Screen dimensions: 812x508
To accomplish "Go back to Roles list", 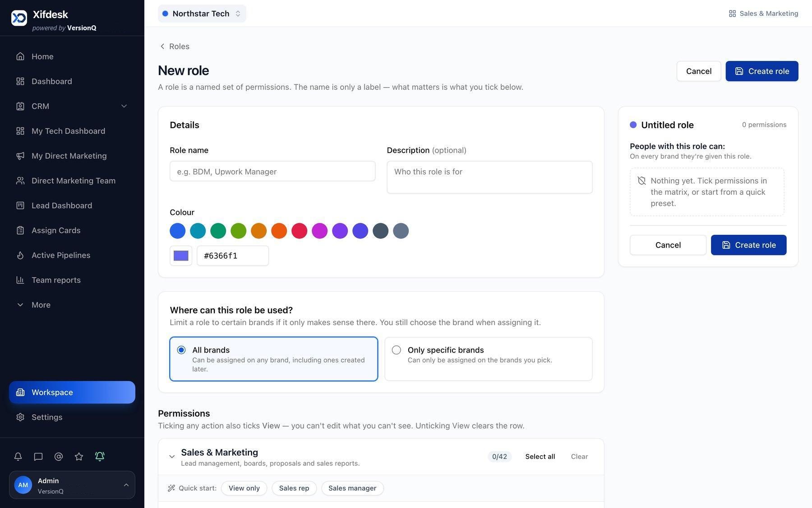I will (x=175, y=47).
